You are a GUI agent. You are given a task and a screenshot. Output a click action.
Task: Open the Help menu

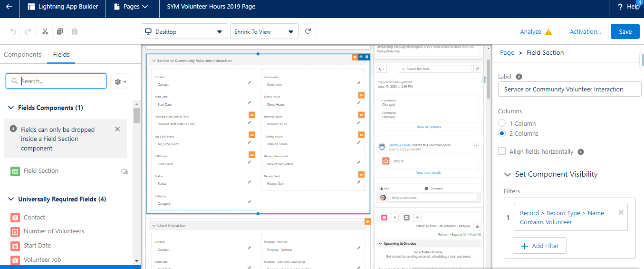pos(629,7)
